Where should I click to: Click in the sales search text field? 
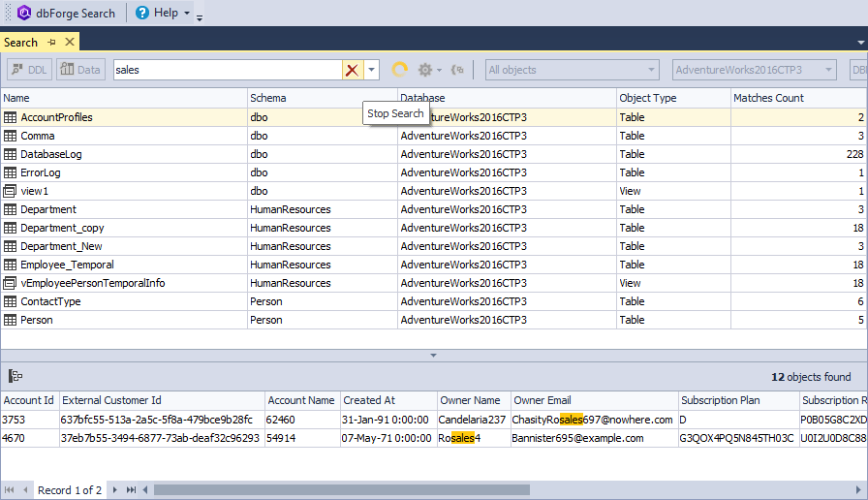pos(226,70)
